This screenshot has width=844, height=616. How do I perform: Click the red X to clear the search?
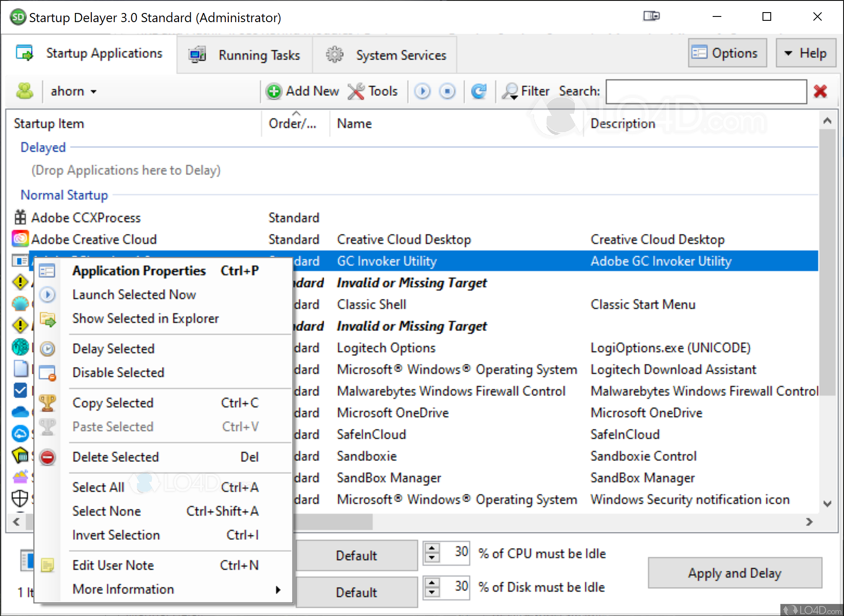pos(821,91)
